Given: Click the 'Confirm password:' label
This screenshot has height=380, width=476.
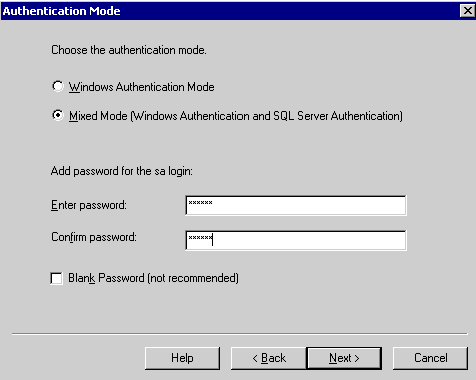Looking at the screenshot, I should (94, 237).
